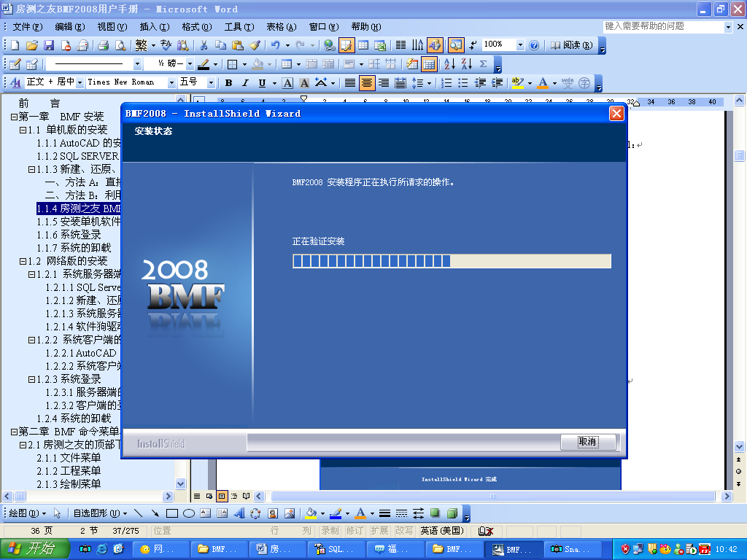
Task: Toggle the numbered list
Action: pyautogui.click(x=446, y=83)
